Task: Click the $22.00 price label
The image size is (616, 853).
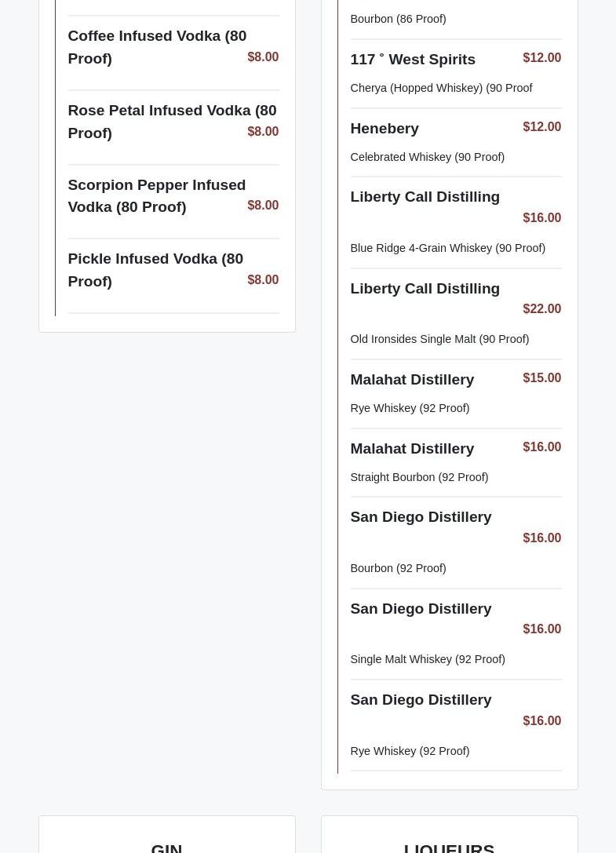Action: point(541,309)
